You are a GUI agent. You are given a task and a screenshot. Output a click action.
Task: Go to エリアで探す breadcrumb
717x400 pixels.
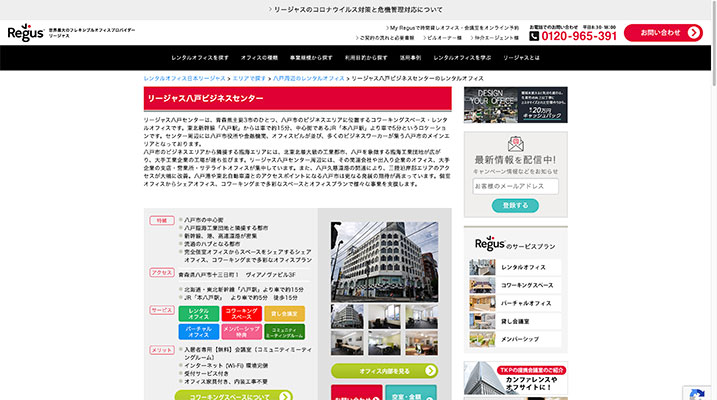[x=249, y=79]
